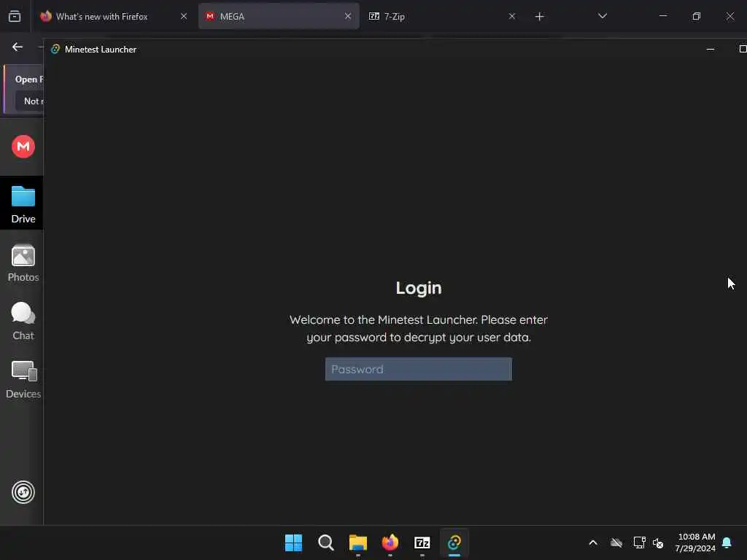This screenshot has width=747, height=560.
Task: Close the MEGA tab
Action: click(348, 16)
